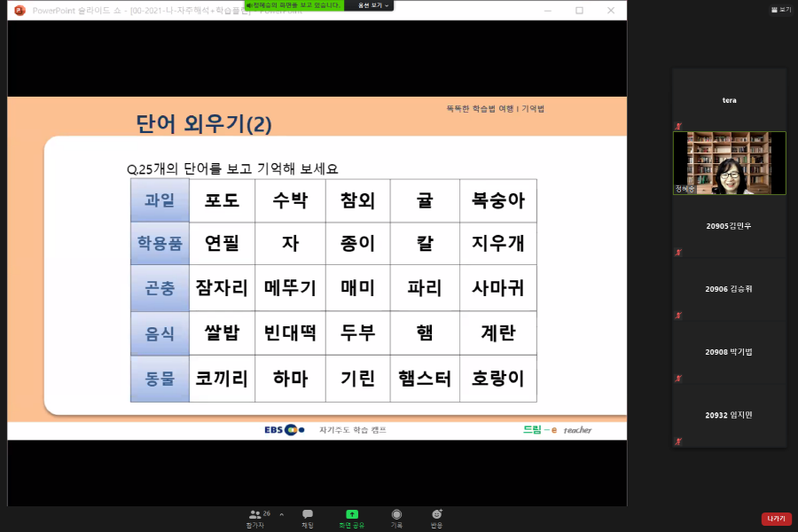
Task: Click the 자기주도 학습 캠프 footer text
Action: tap(353, 430)
